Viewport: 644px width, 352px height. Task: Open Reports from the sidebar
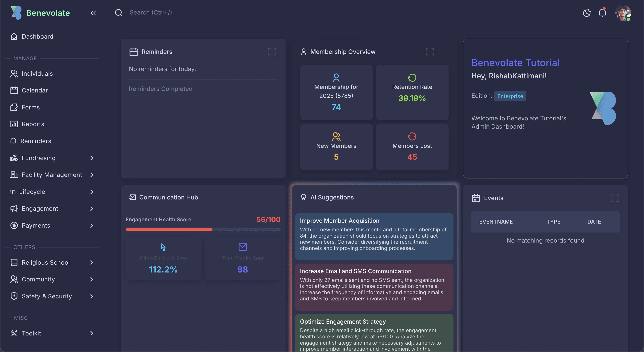pyautogui.click(x=33, y=124)
